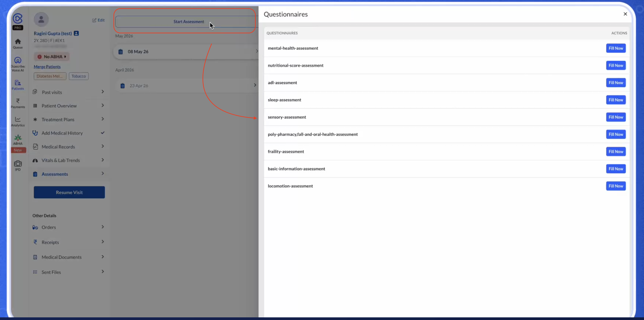Viewport: 644px width, 320px height.
Task: Open the IPD icon
Action: [x=18, y=164]
